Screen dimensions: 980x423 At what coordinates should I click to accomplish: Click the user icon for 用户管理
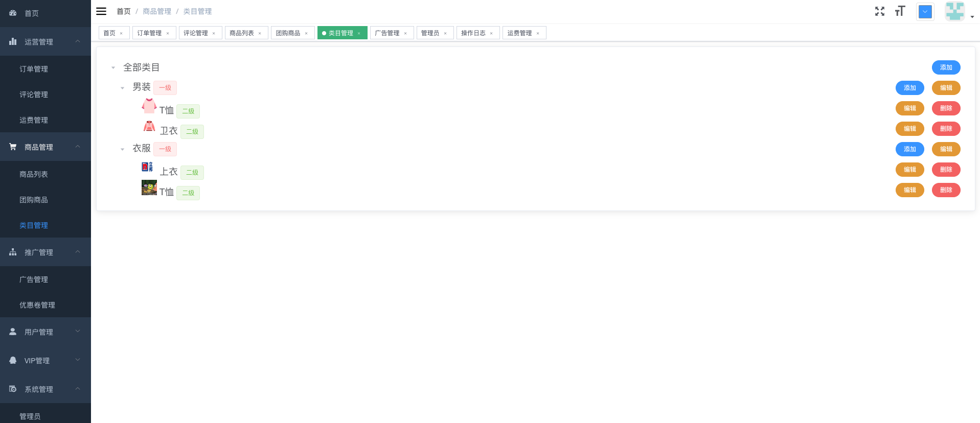[x=13, y=332]
